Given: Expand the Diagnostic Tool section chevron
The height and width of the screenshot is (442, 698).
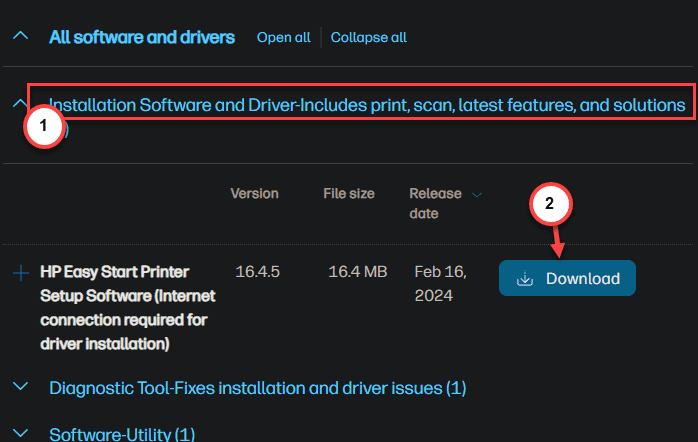Looking at the screenshot, I should [20, 386].
